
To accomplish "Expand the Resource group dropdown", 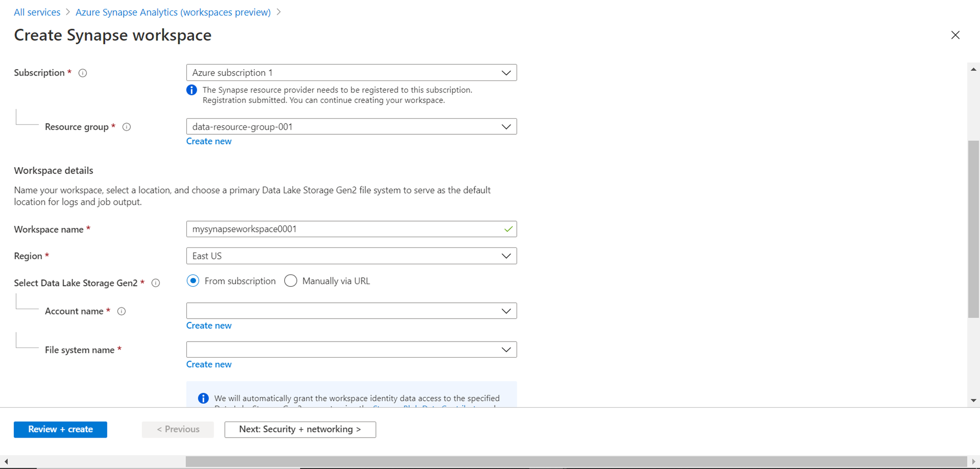I will click(x=351, y=126).
